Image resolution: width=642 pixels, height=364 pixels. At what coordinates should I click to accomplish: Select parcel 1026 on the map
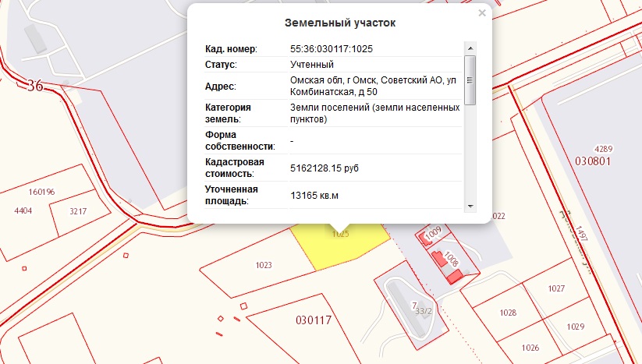530,348
